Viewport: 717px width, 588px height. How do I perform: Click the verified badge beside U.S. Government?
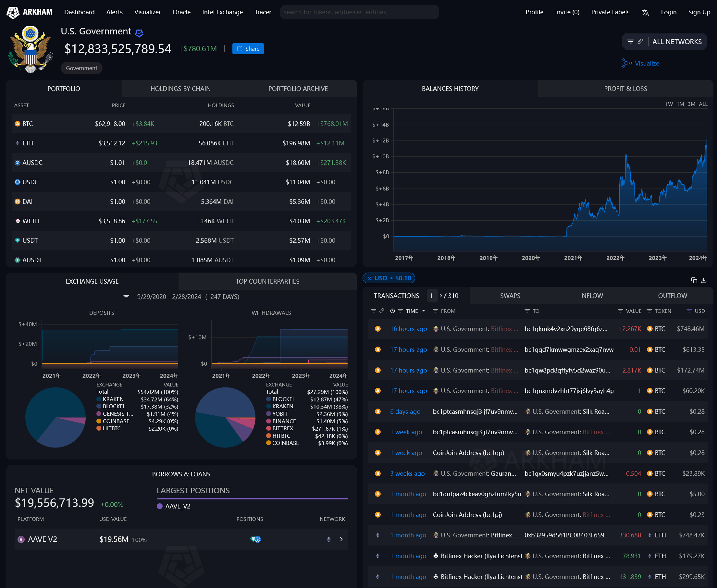click(x=139, y=33)
